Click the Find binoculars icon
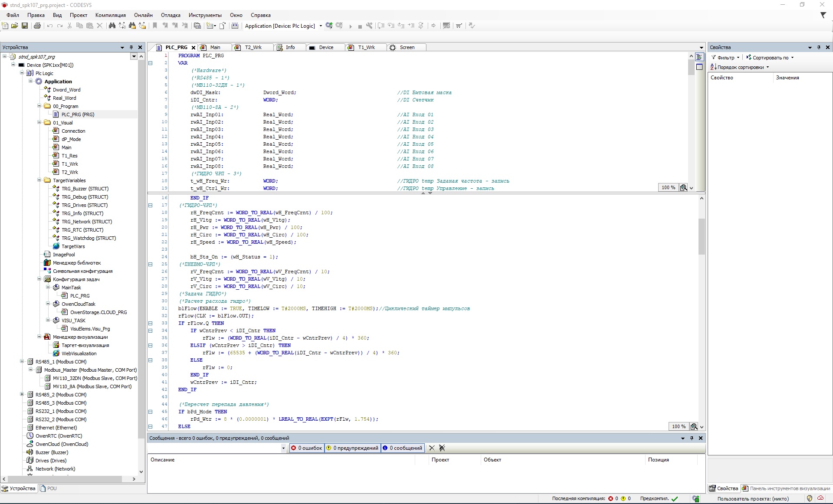The image size is (833, 504). 112,26
